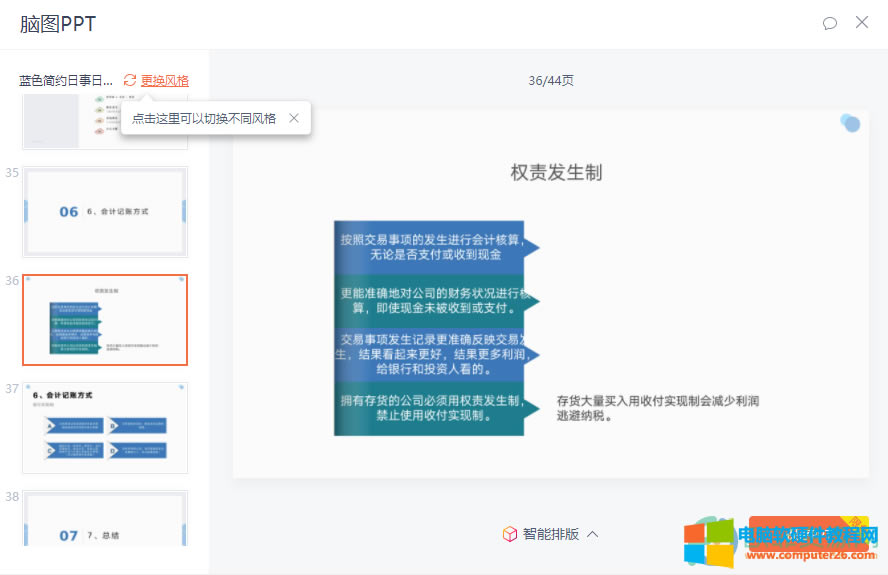Select slide 36 thumbnail 权责发生制
This screenshot has width=888, height=575.
(105, 320)
